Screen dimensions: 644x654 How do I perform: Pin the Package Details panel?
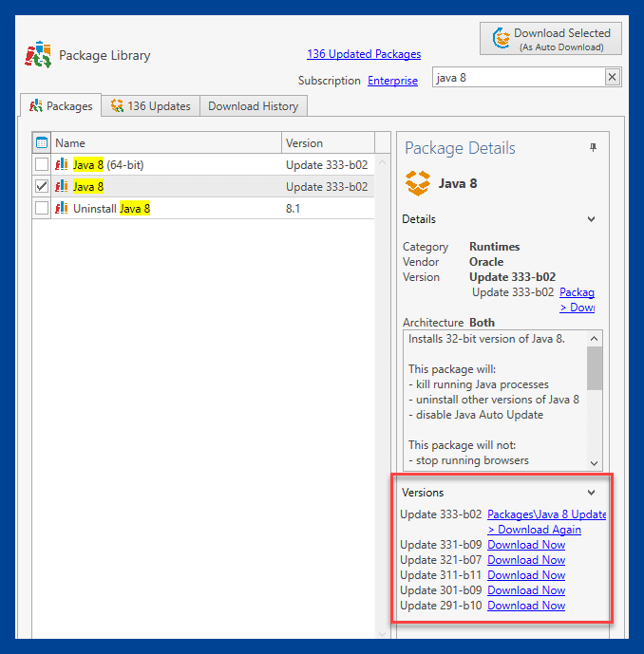click(593, 147)
